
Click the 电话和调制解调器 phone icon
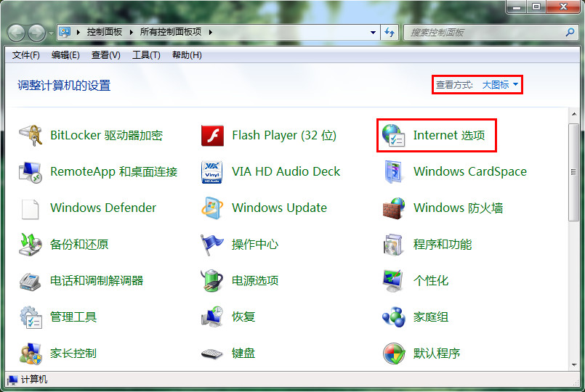(x=31, y=281)
